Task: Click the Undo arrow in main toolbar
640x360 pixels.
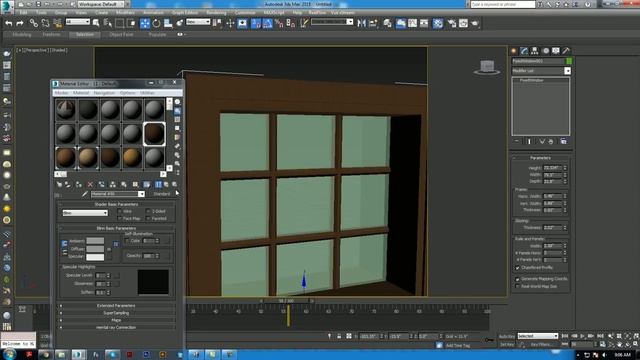Action: (x=9, y=23)
